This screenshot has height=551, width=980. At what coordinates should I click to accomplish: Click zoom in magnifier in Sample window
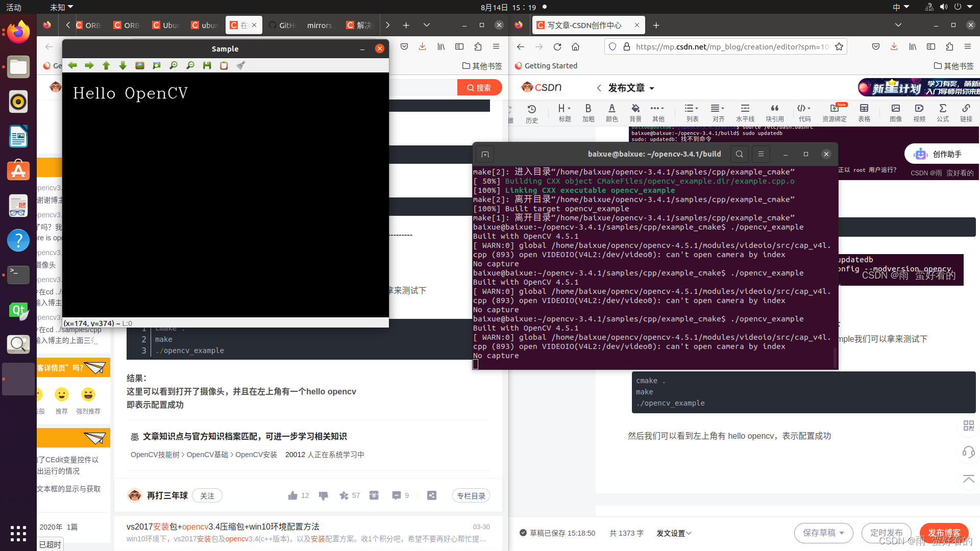coord(174,65)
